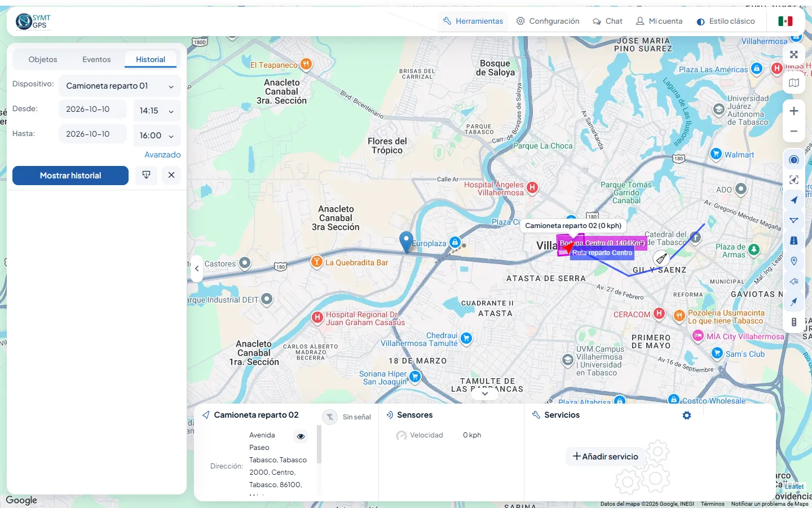Click the fit-bounds frame icon in map toolbar

[794, 180]
